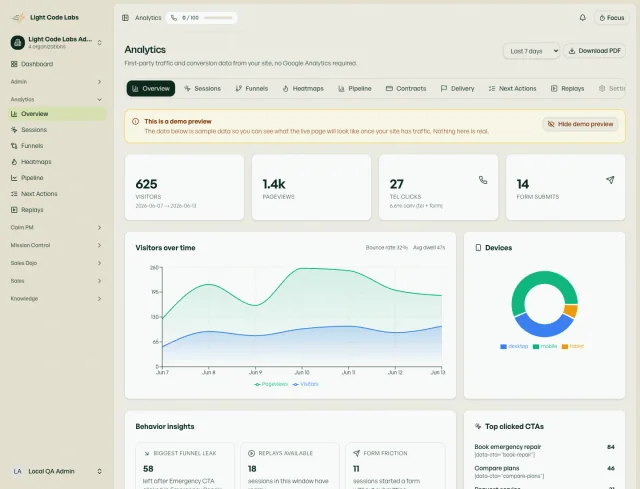The image size is (640, 489).
Task: Switch to the Replays tab
Action: pos(567,89)
